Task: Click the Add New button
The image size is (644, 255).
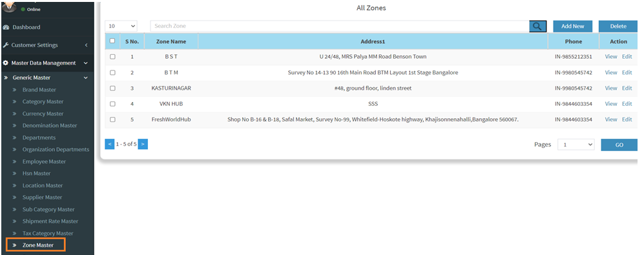Action: pyautogui.click(x=572, y=26)
